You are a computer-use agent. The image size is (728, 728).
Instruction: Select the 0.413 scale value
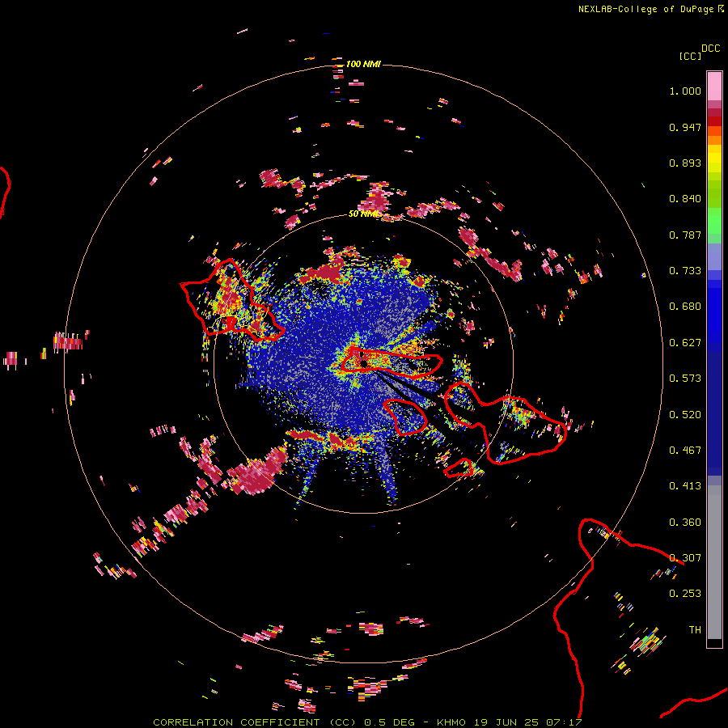[x=685, y=486]
